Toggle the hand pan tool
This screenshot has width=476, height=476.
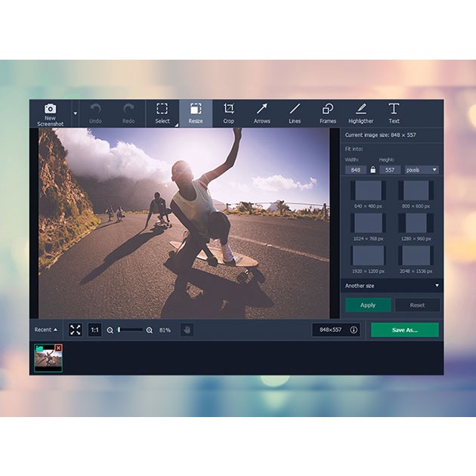(x=187, y=329)
